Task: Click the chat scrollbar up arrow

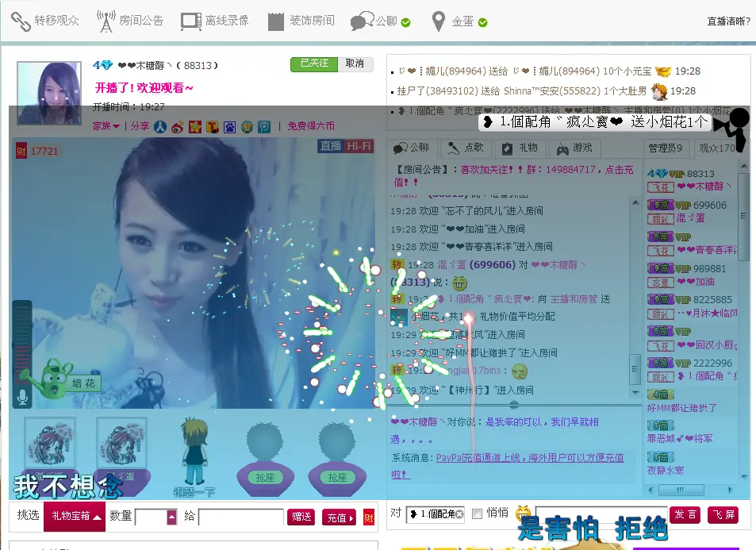Action: pyautogui.click(x=635, y=202)
